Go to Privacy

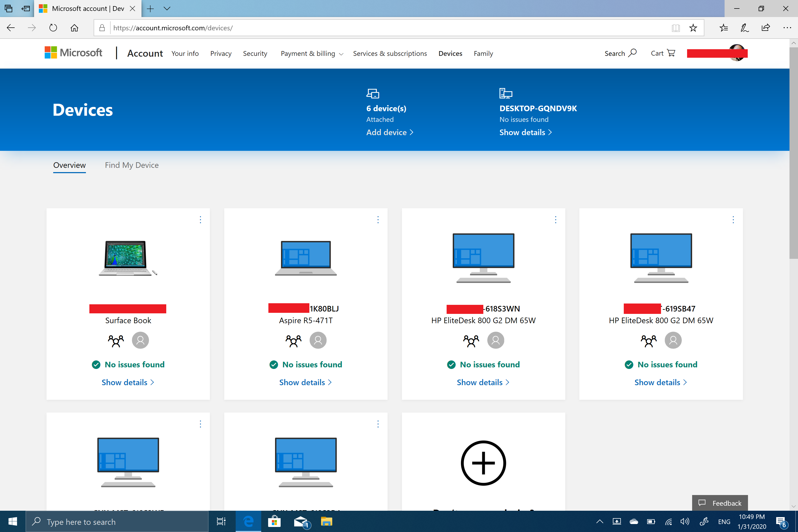[221, 54]
